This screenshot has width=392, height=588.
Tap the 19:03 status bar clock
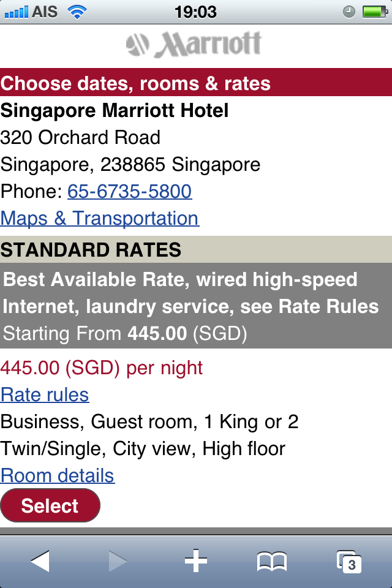pos(195,12)
